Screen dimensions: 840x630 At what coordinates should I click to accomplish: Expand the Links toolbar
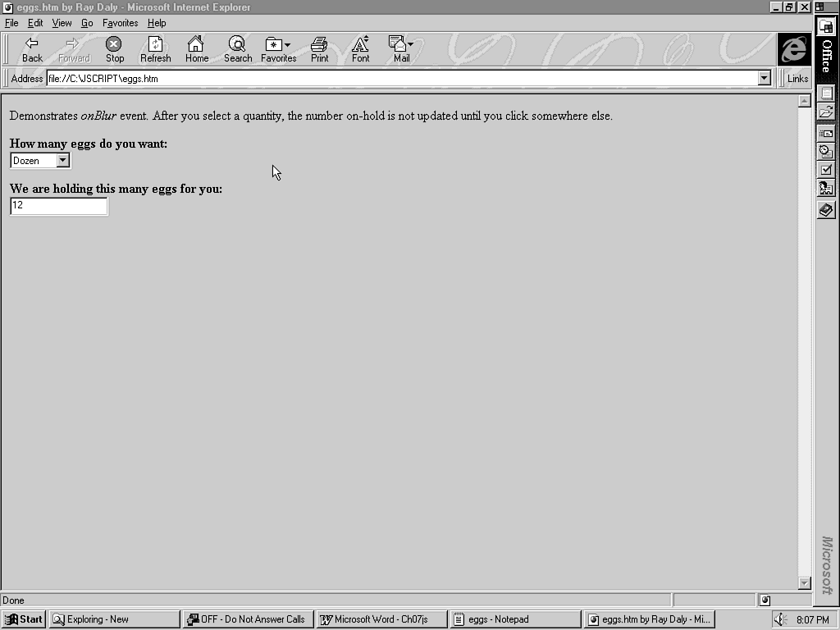797,78
